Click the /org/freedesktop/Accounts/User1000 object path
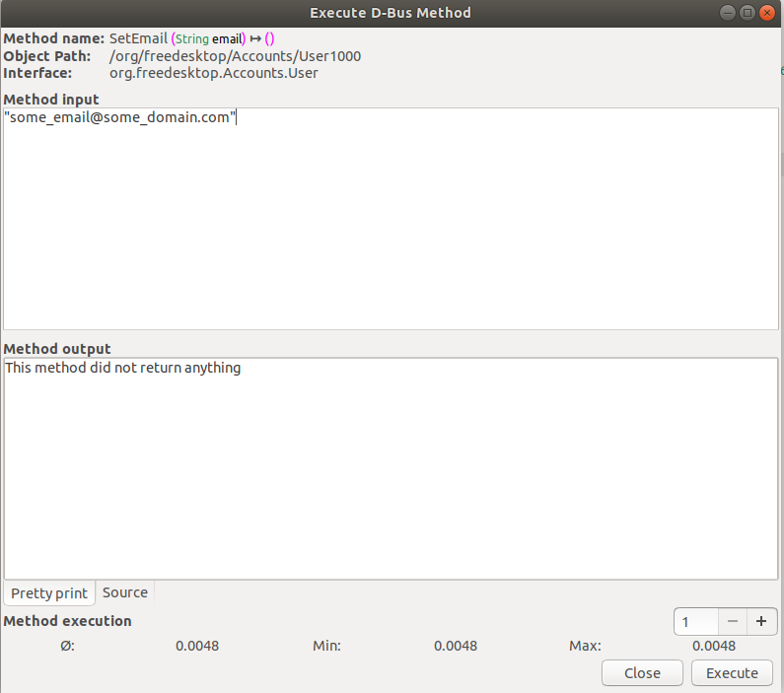The height and width of the screenshot is (693, 784). (x=235, y=56)
